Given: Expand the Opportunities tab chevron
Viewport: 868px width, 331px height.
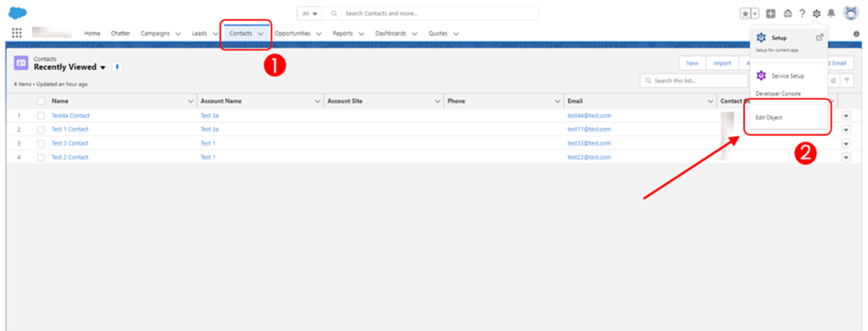Looking at the screenshot, I should pyautogui.click(x=319, y=34).
